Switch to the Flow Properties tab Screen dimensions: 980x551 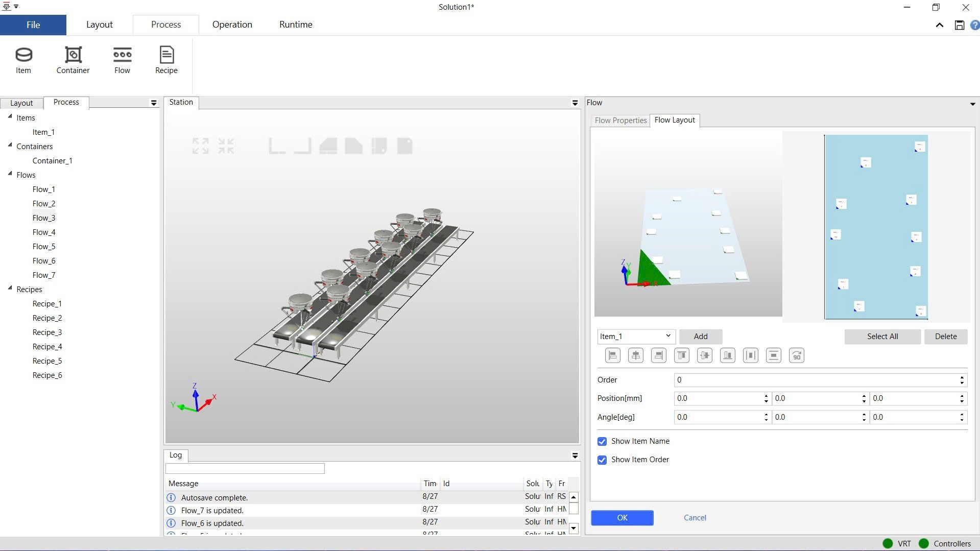[x=620, y=121]
